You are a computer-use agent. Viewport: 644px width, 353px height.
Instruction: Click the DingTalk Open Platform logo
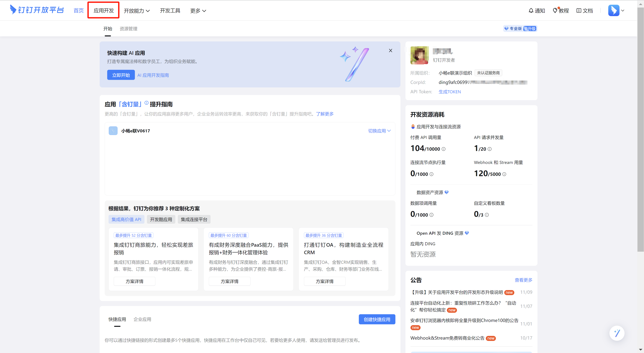[37, 10]
